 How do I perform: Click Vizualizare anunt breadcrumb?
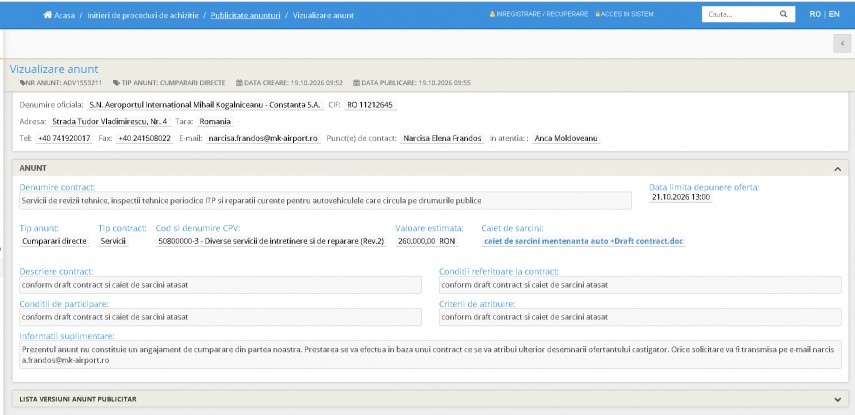click(323, 15)
